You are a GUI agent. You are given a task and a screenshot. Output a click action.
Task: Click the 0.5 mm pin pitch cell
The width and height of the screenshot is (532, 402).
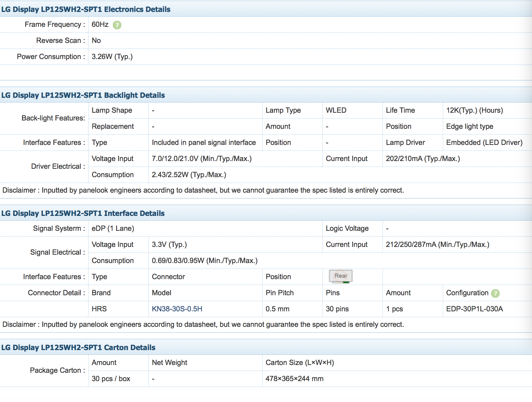[x=277, y=309]
